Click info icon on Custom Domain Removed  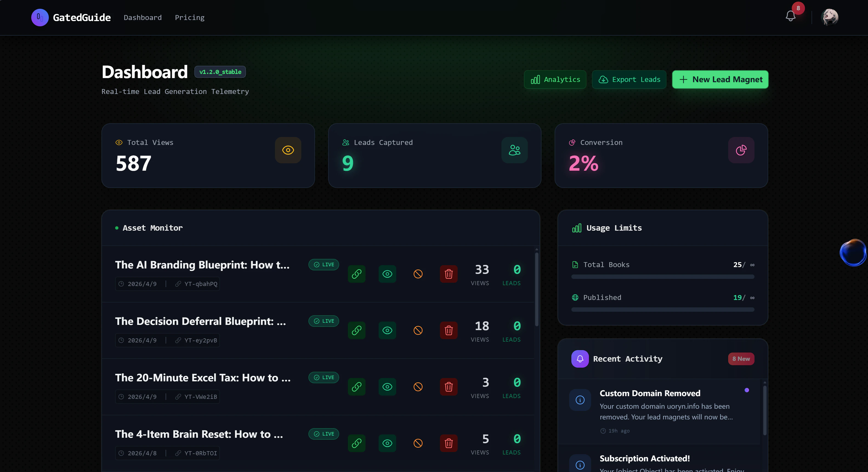tap(580, 400)
